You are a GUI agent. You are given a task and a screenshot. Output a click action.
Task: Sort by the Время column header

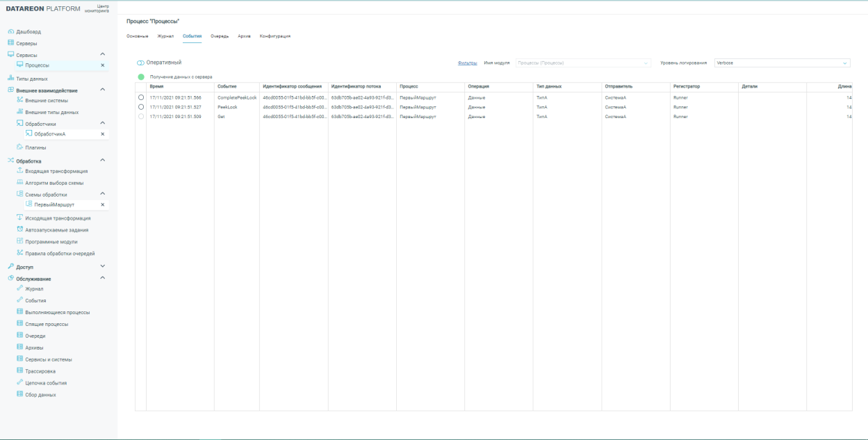pyautogui.click(x=157, y=86)
